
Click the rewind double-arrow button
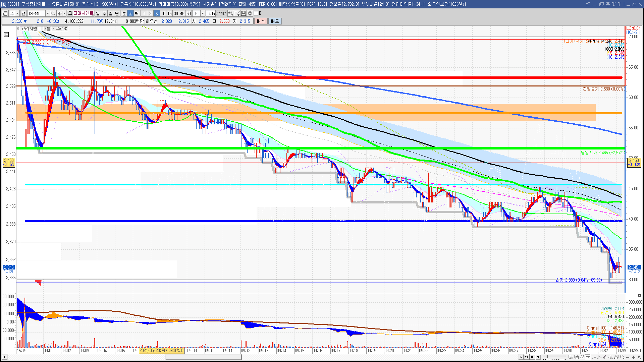point(526,357)
